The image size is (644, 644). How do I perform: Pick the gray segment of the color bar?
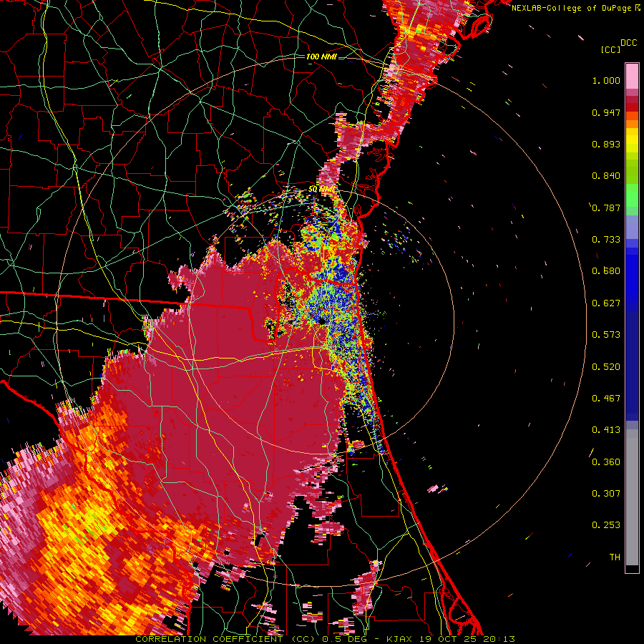pos(632,497)
